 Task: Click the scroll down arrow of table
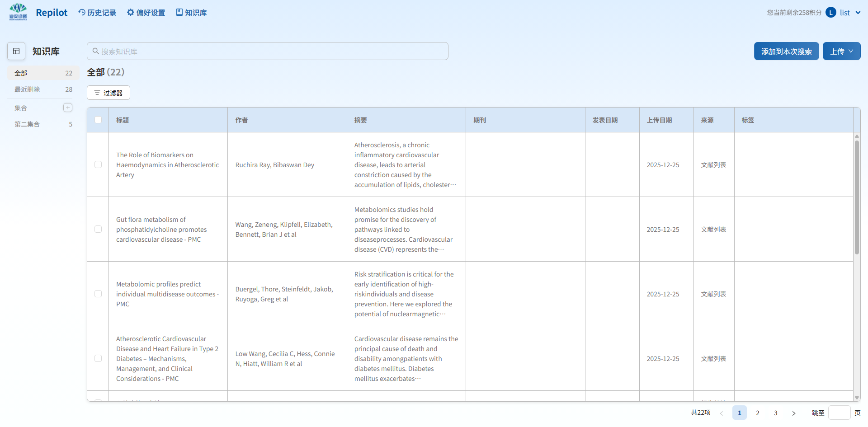tap(857, 398)
